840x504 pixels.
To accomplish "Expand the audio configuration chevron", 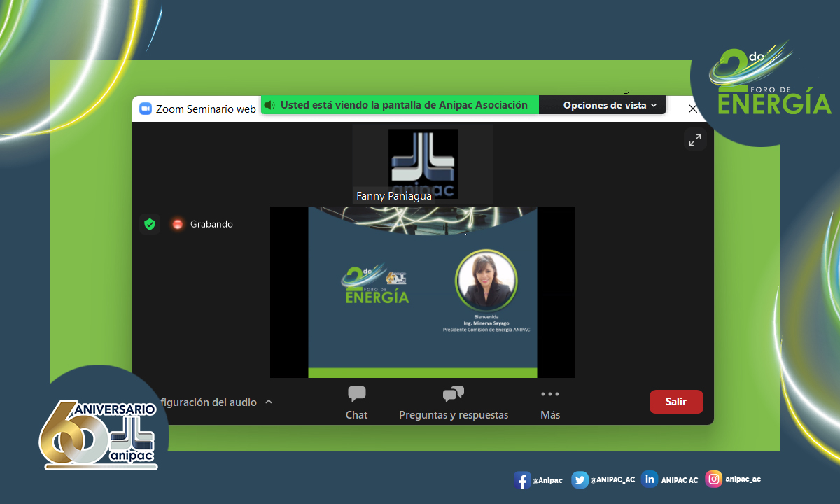I will click(269, 402).
